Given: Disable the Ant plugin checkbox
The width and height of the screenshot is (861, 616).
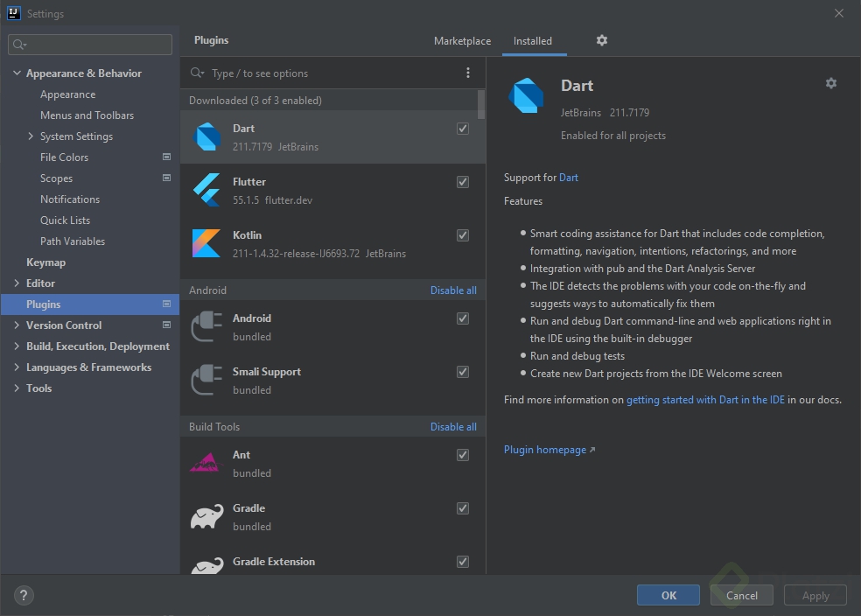Looking at the screenshot, I should click(x=463, y=455).
